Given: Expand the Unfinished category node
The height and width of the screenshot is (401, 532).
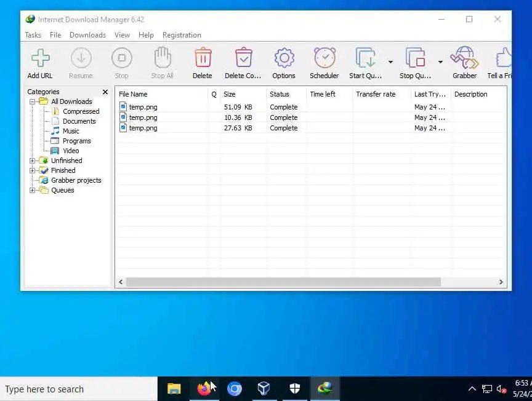Looking at the screenshot, I should (32, 161).
